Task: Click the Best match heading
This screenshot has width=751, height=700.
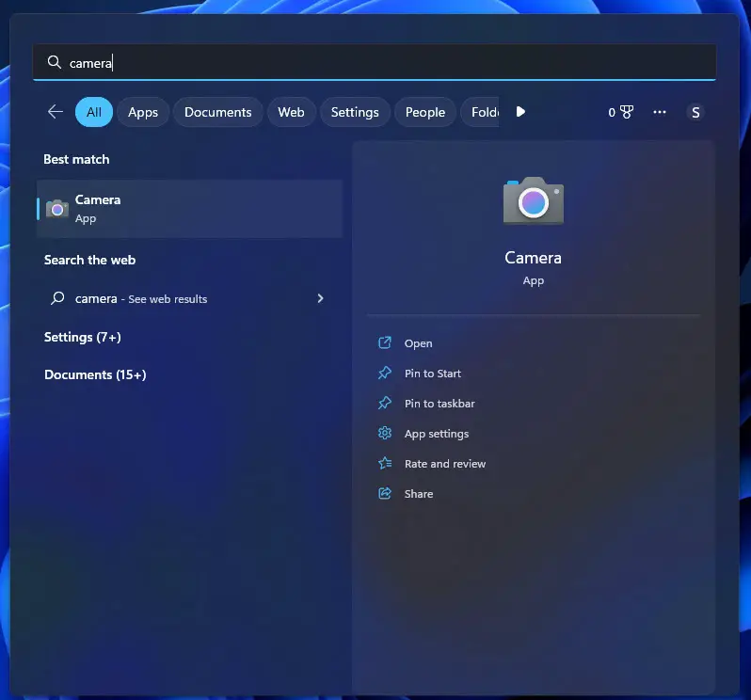Action: [x=76, y=159]
